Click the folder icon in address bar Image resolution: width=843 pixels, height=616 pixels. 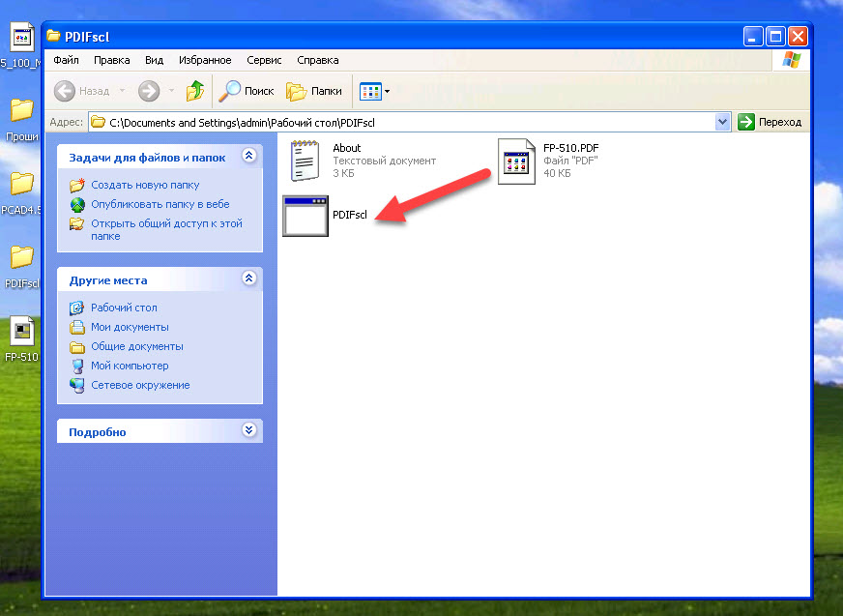[98, 122]
